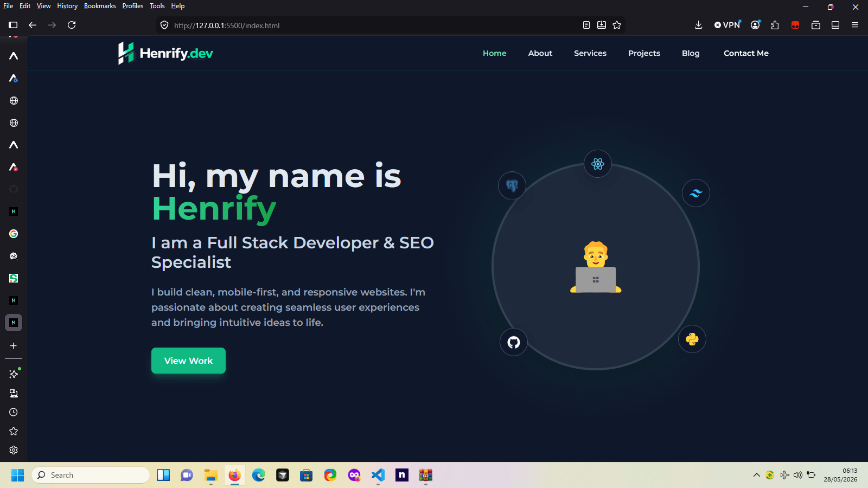The image size is (868, 488).
Task: Open the account profile icon in toolbar
Action: (x=755, y=25)
